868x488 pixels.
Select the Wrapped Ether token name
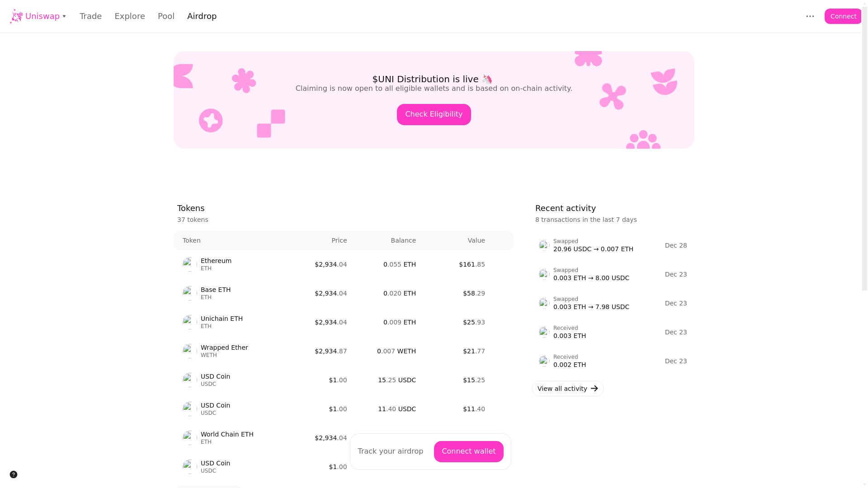point(224,347)
